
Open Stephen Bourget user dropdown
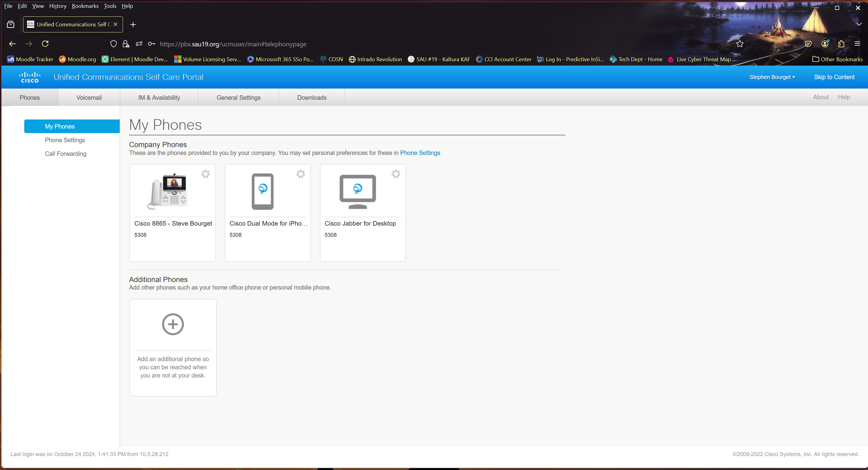tap(772, 77)
